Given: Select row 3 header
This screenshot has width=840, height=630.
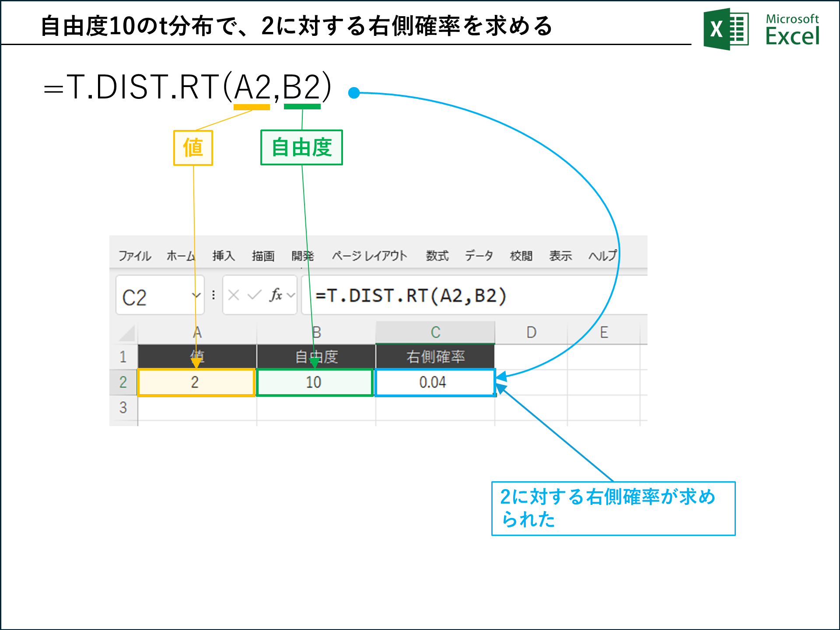Looking at the screenshot, I should click(124, 408).
